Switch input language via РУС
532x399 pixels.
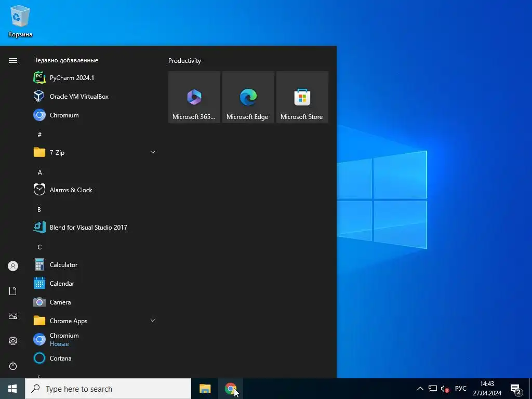click(461, 389)
